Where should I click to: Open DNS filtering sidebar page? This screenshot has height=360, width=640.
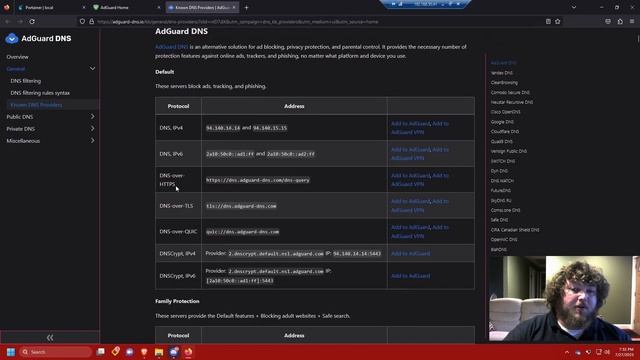26,81
